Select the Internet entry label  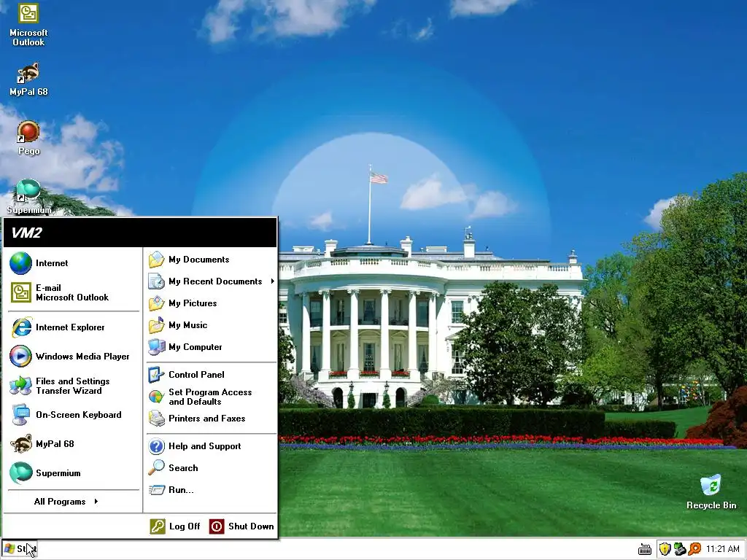[52, 263]
